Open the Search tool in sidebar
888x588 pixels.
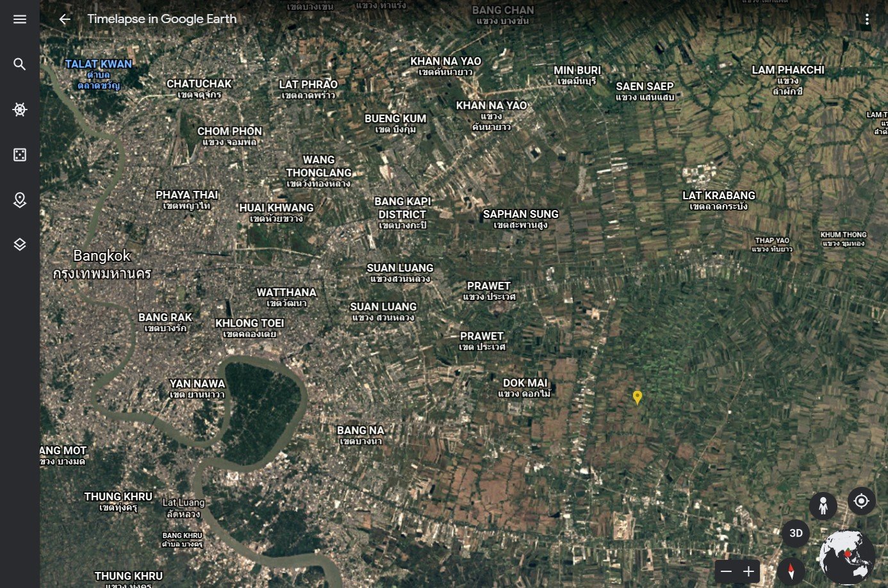click(x=20, y=64)
